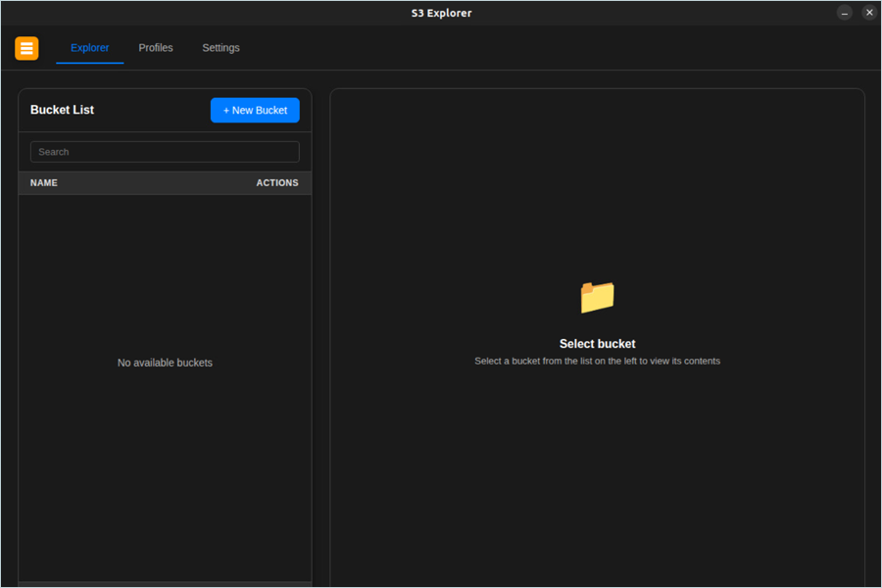Click the 'Select bucket' heading

tap(597, 344)
